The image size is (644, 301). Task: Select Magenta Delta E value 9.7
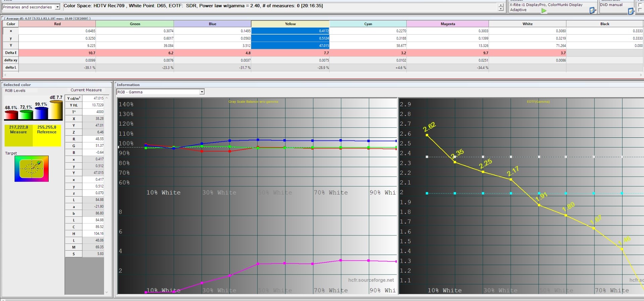(x=448, y=53)
